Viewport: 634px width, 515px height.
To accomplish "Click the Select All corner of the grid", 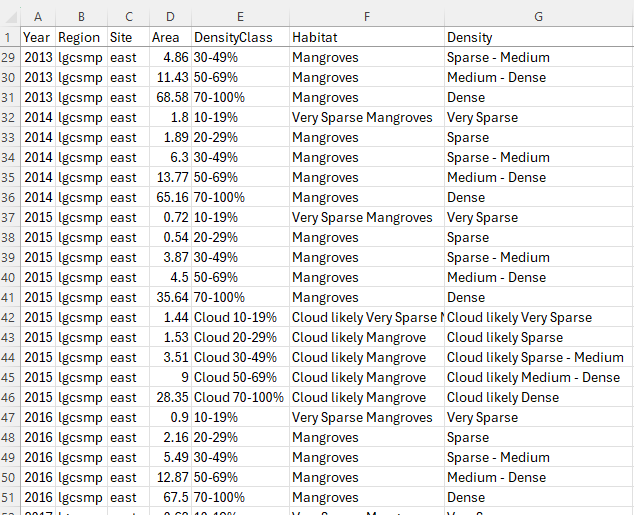I will pyautogui.click(x=10, y=16).
